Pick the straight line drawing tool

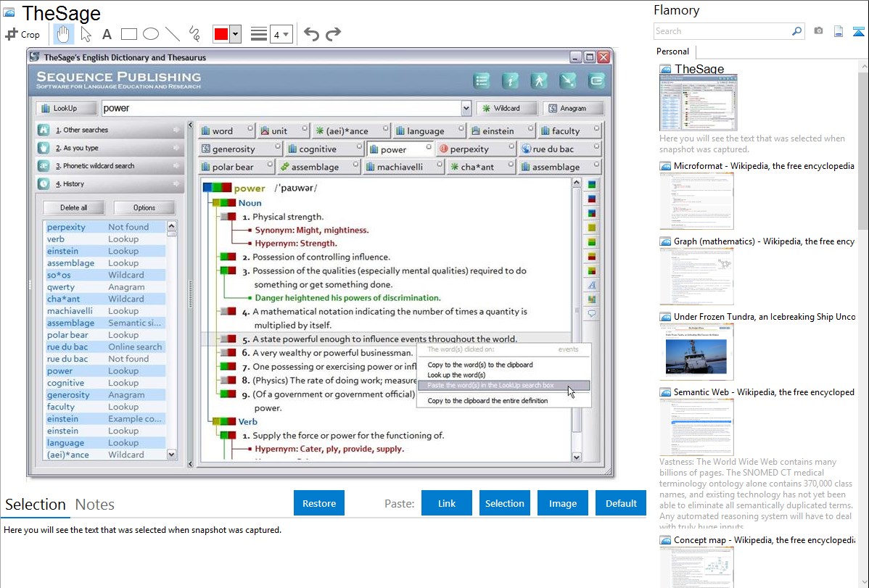[x=172, y=34]
